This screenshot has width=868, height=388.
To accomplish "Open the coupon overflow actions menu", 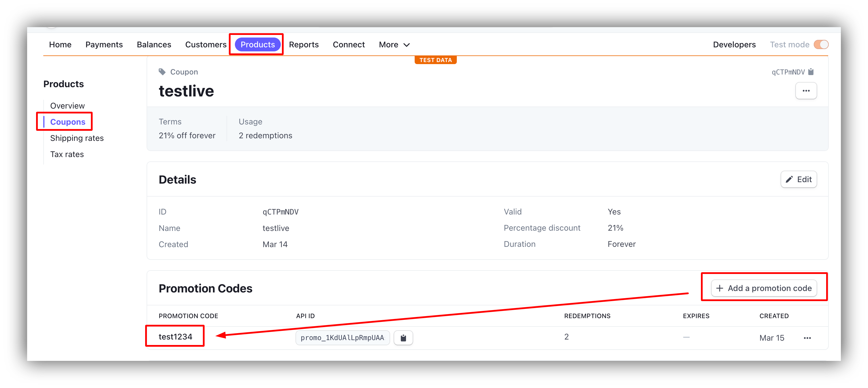I will (x=806, y=90).
